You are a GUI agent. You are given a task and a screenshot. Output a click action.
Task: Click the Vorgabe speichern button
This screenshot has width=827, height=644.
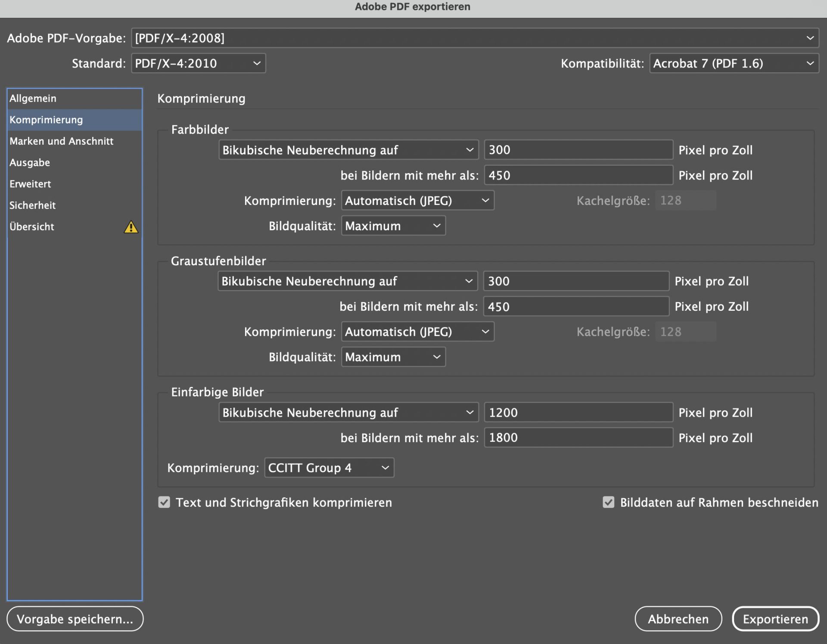(x=75, y=619)
